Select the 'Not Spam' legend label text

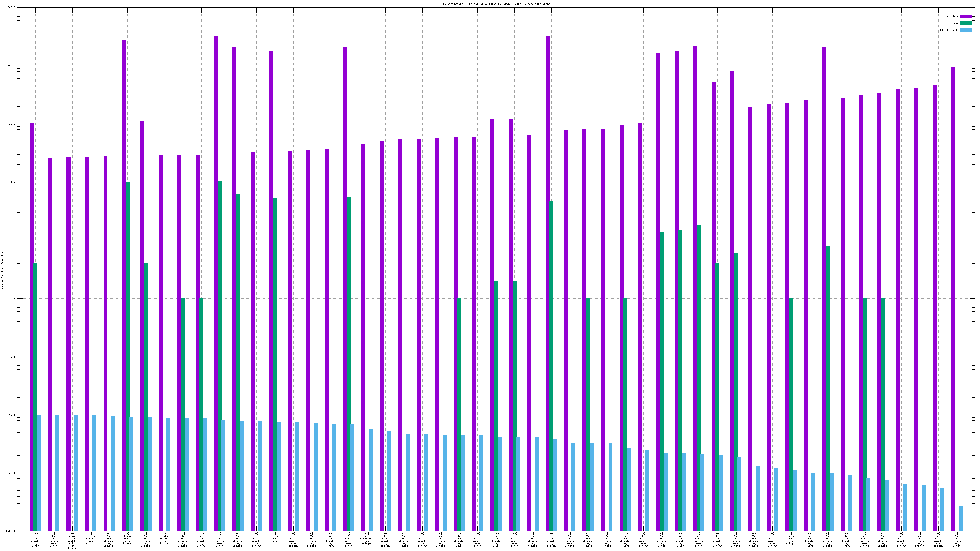pyautogui.click(x=953, y=16)
